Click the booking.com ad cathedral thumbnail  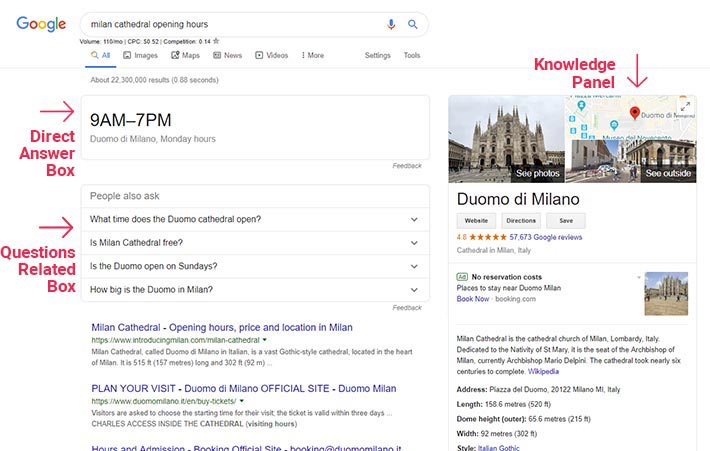point(666,293)
